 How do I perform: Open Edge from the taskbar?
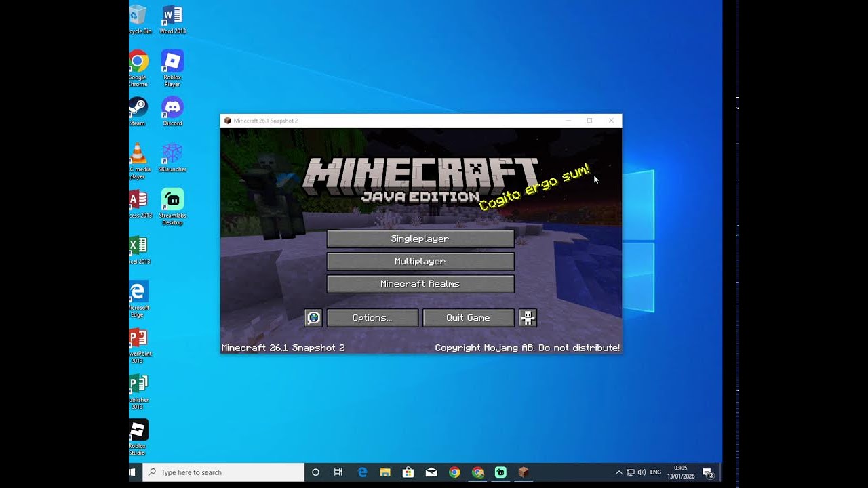tap(362, 472)
